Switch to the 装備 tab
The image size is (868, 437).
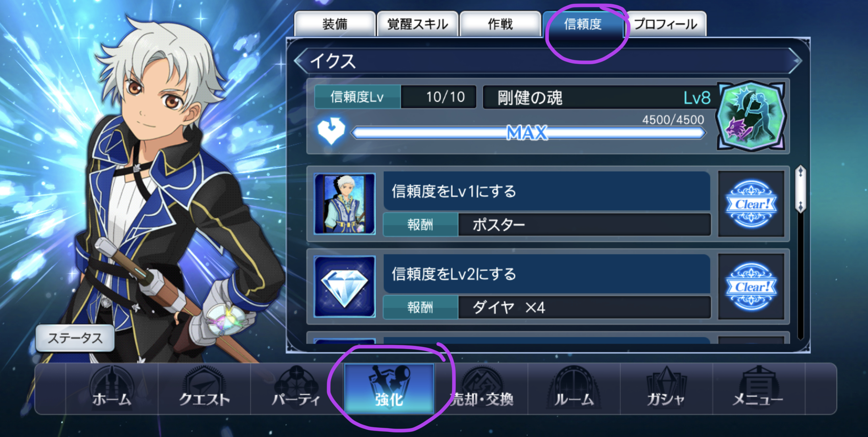tap(335, 24)
